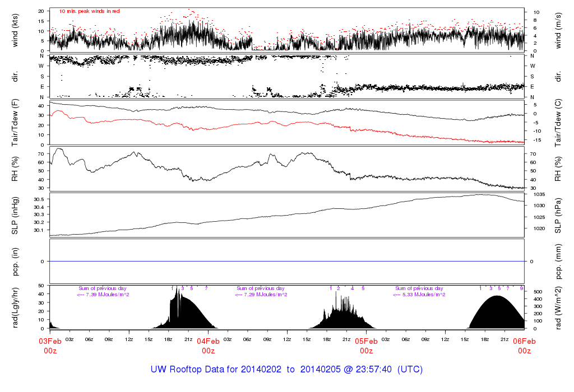
Task: Click the UW Rooftop Data title text
Action: tap(286, 370)
